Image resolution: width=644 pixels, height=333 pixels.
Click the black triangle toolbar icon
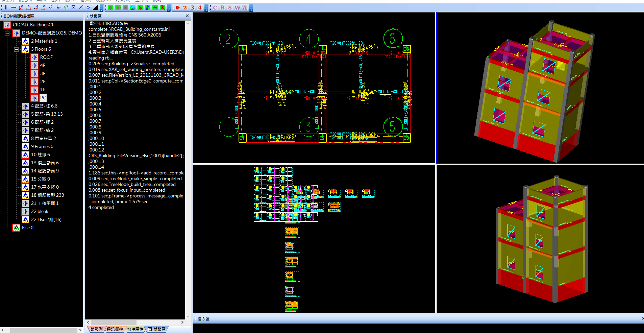(x=96, y=7)
